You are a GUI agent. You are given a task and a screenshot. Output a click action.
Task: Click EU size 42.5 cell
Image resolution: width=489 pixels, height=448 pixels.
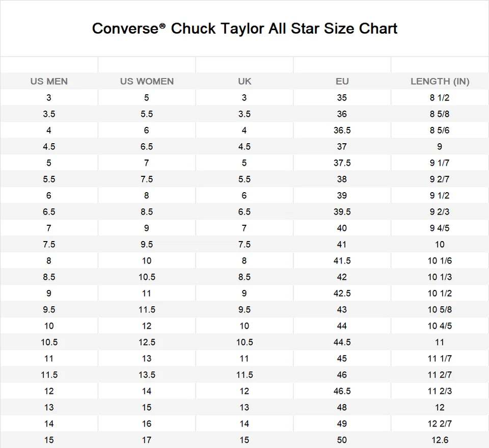pyautogui.click(x=342, y=294)
